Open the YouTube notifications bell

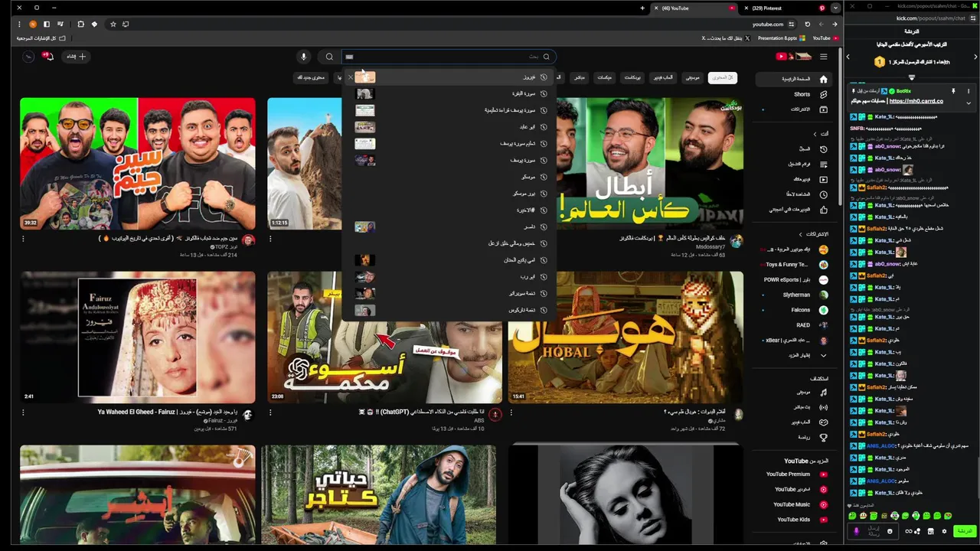tap(48, 57)
